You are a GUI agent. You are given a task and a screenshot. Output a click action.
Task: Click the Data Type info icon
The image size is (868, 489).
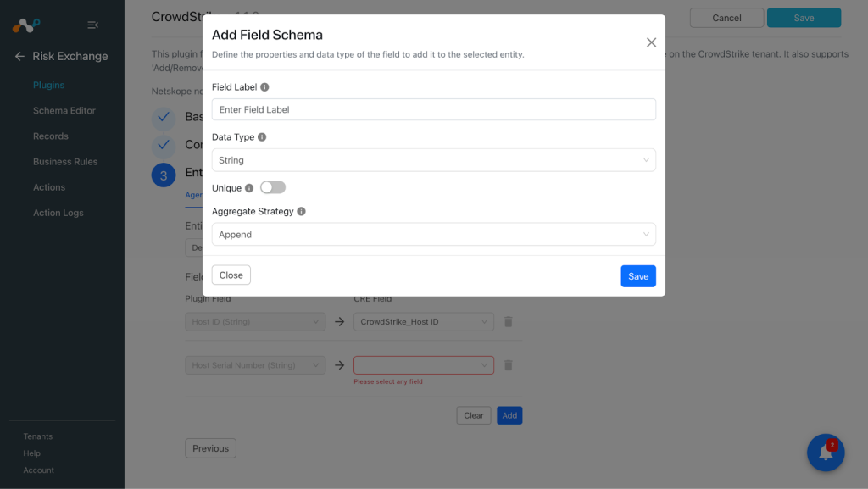[x=262, y=136]
